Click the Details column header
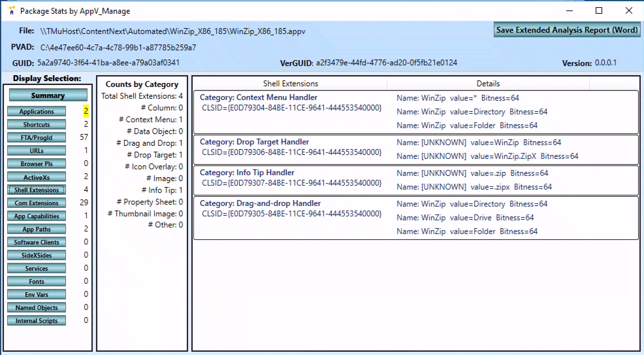Screen dimensions: 644x355 488,84
